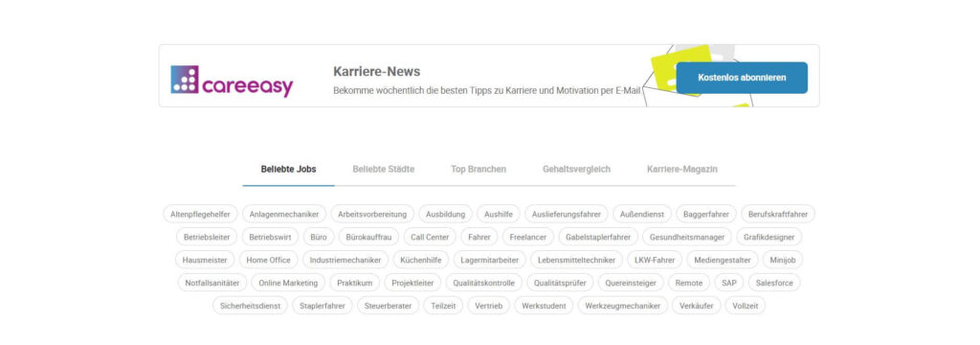Click the Karriere-News heading
Viewport: 980px width, 345px height.
point(377,71)
